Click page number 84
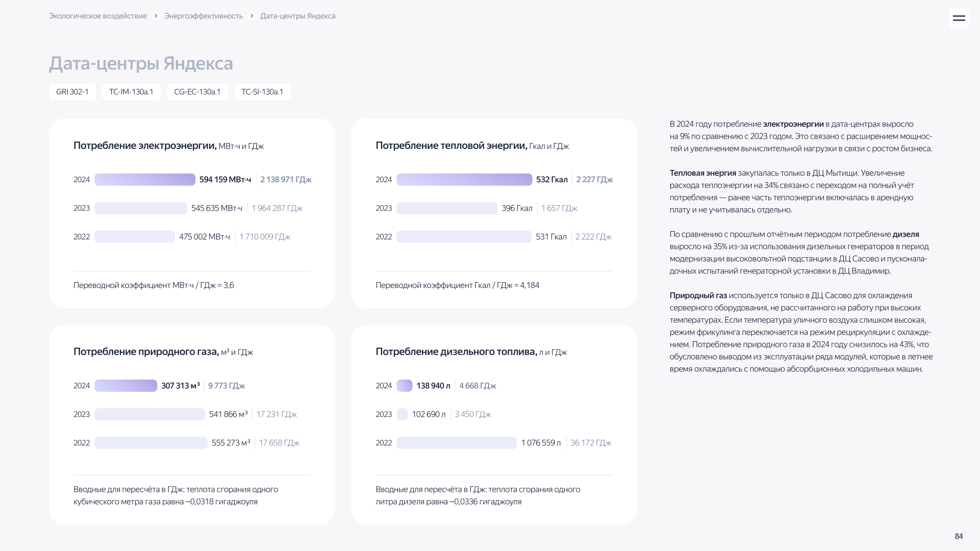The width and height of the screenshot is (980, 551). (x=959, y=536)
